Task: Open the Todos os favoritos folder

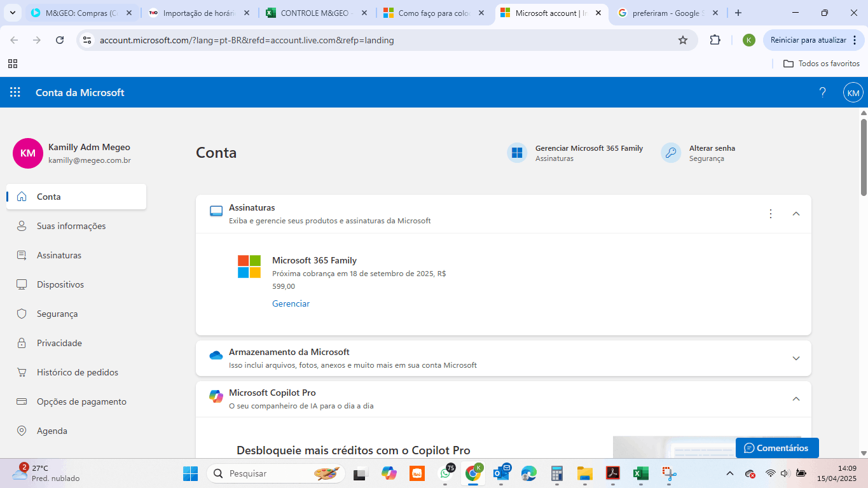Action: (822, 64)
